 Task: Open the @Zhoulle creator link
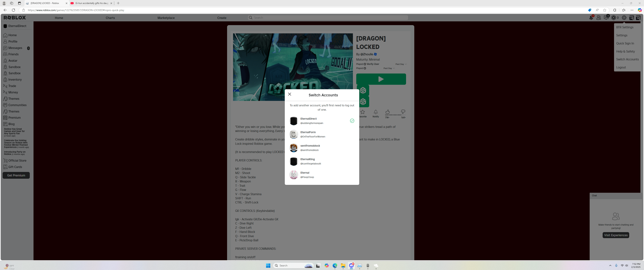coord(367,54)
